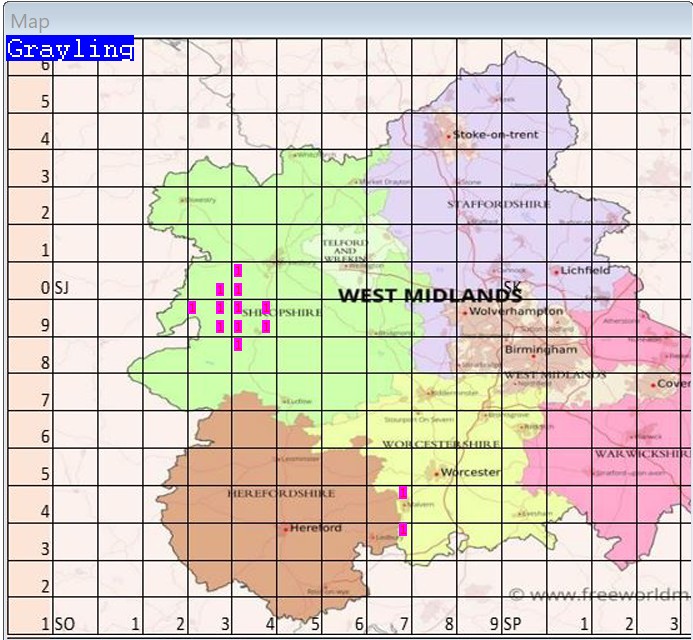Click the lower magenta marker near Ledbury
Screen dimensions: 693x640
pos(403,529)
